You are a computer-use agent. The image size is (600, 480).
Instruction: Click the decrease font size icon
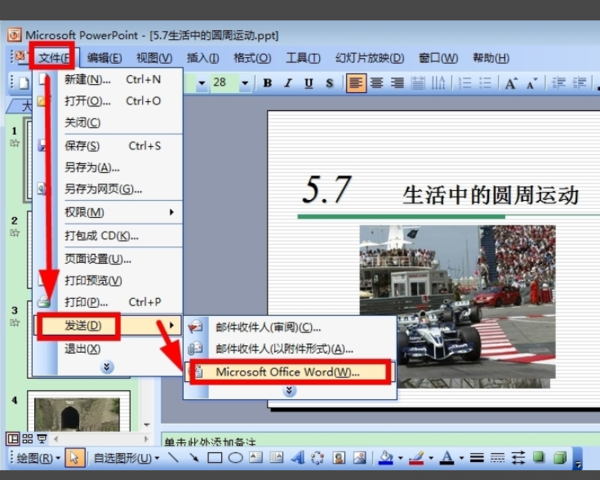point(532,83)
